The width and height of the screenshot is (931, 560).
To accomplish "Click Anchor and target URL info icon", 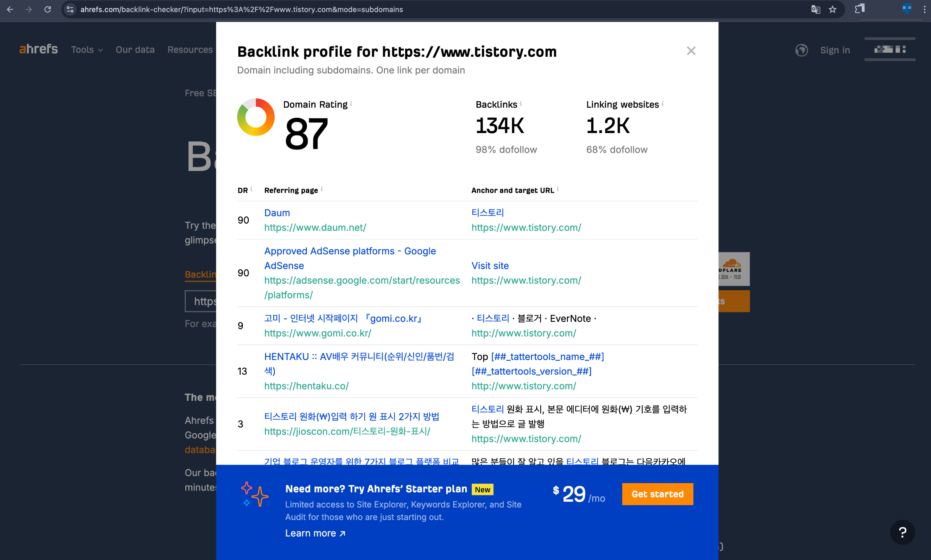I will click(x=557, y=189).
